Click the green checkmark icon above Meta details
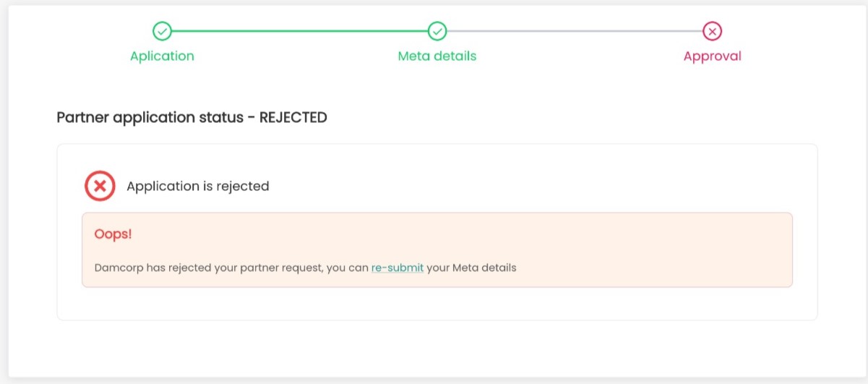The image size is (868, 384). point(437,31)
